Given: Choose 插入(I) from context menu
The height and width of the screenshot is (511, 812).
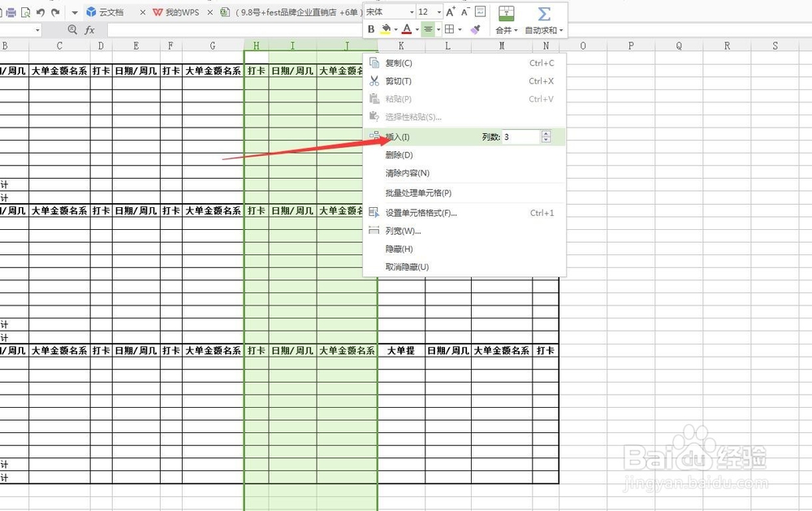Looking at the screenshot, I should coord(464,136).
